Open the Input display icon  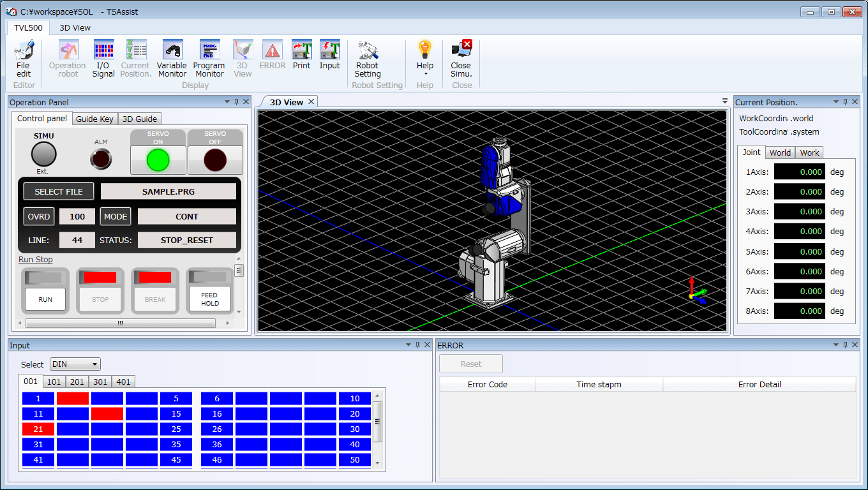click(x=329, y=59)
